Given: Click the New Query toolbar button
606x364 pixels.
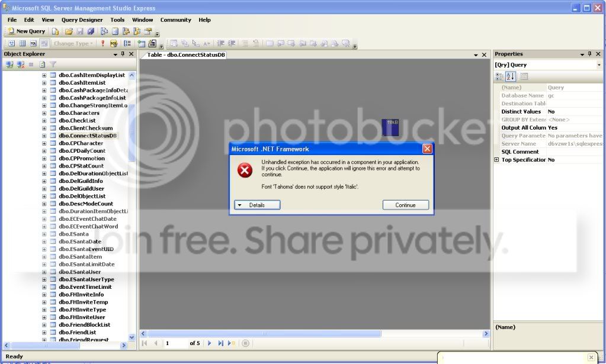Looking at the screenshot, I should pyautogui.click(x=27, y=31).
